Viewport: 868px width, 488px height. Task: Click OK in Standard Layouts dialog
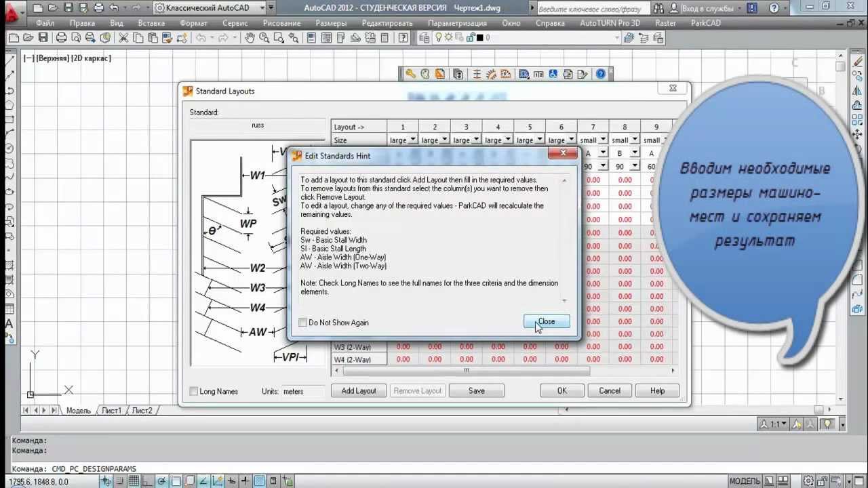point(562,390)
